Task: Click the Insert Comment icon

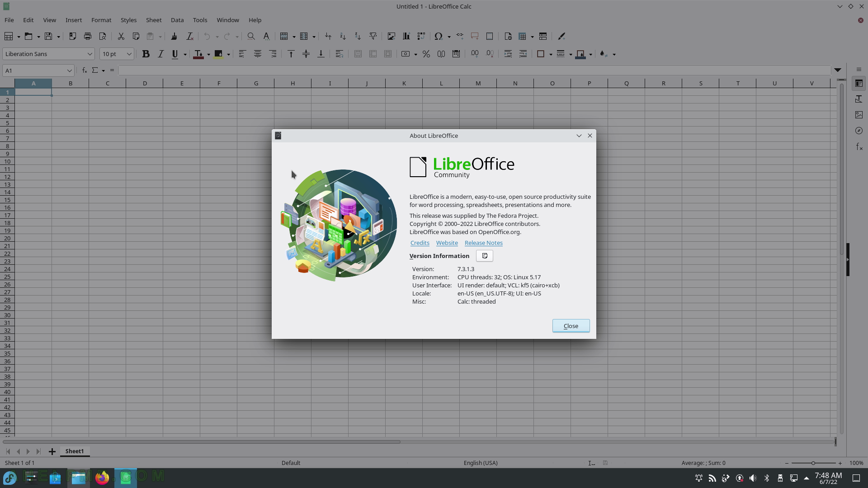Action: (x=475, y=36)
